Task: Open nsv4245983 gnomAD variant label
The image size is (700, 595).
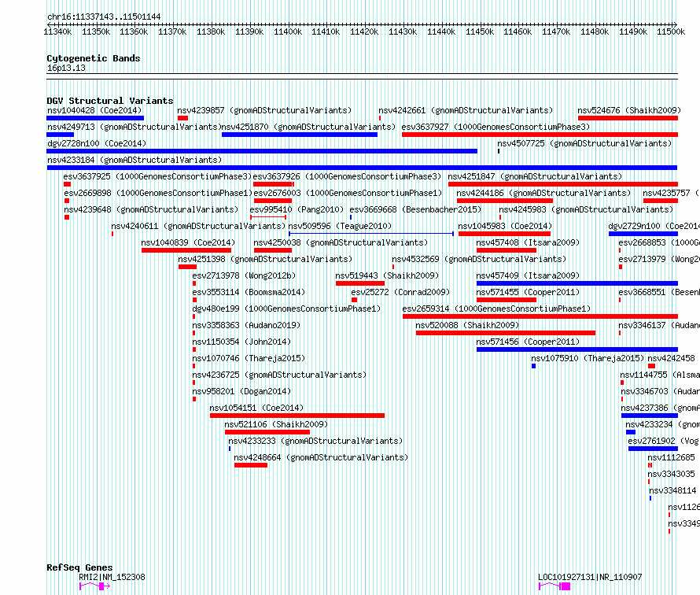Action: [x=586, y=209]
